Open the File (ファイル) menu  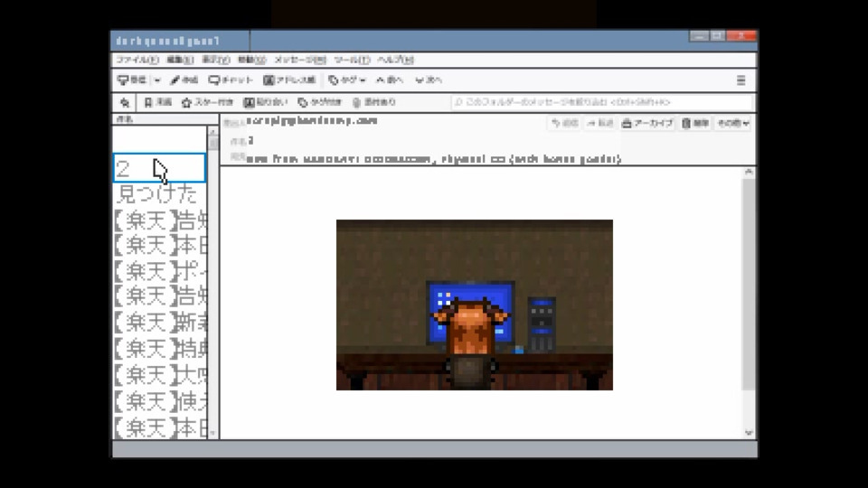coord(137,60)
